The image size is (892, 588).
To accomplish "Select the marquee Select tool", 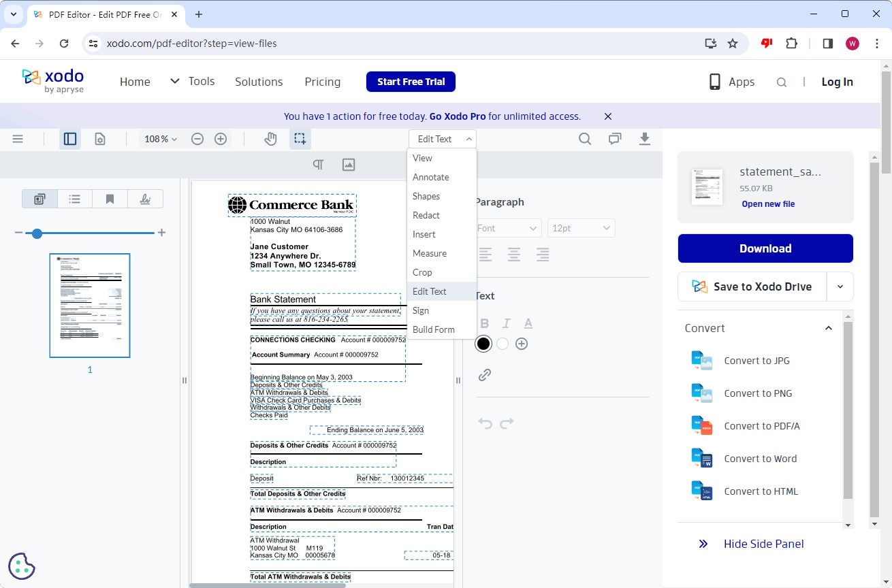I will pyautogui.click(x=300, y=139).
